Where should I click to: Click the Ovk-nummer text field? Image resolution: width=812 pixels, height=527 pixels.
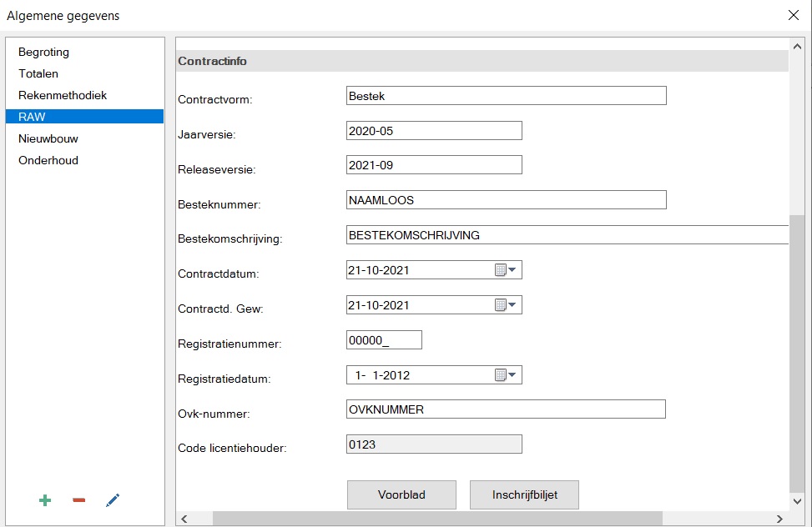coord(506,409)
